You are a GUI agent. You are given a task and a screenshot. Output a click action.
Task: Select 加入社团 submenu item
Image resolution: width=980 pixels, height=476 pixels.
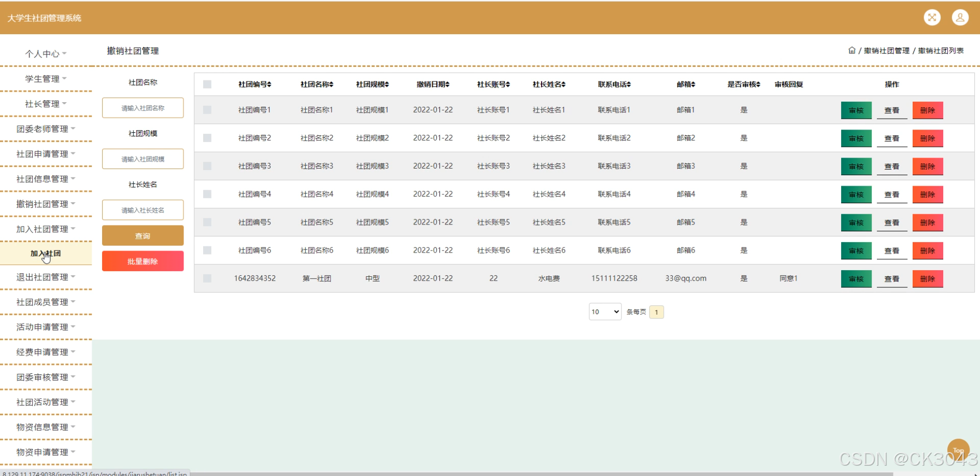pos(46,254)
